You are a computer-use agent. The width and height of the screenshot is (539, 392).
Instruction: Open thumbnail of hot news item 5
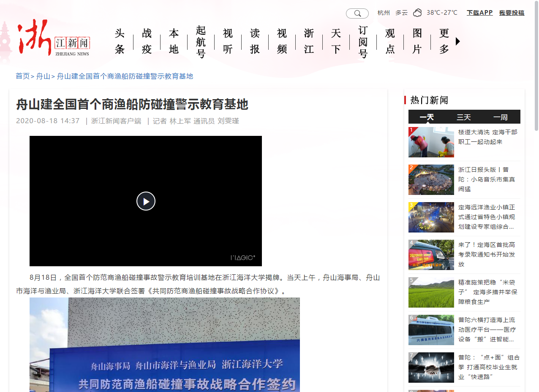(431, 292)
